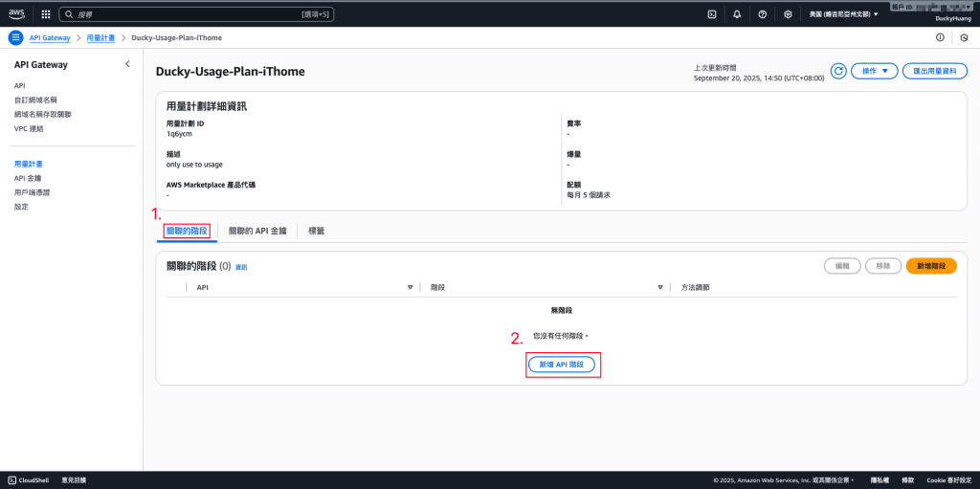The width and height of the screenshot is (980, 489).
Task: Select API in the sidebar
Action: coord(19,86)
